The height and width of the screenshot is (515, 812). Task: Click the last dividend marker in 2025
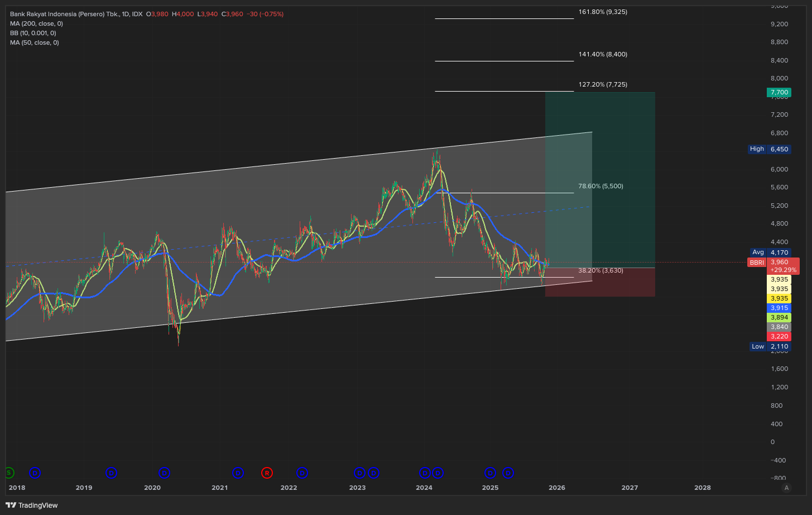click(x=508, y=473)
